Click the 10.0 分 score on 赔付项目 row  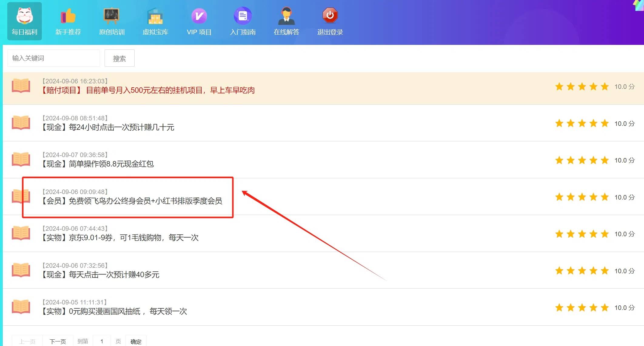point(625,87)
